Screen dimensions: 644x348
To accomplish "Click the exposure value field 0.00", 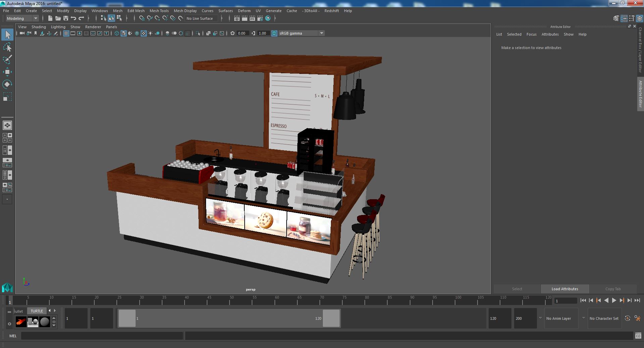I will [242, 33].
